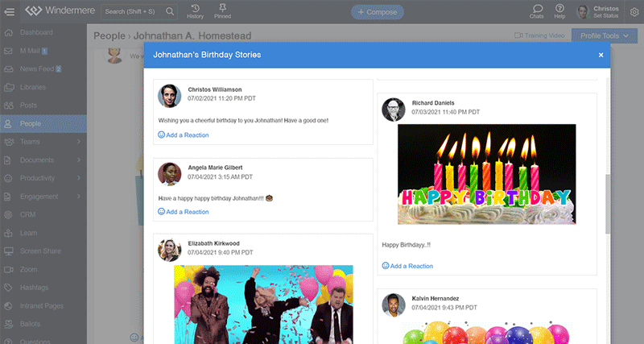Image resolution: width=644 pixels, height=344 pixels.
Task: Click the name Angela Marie Gilbert
Action: (215, 168)
